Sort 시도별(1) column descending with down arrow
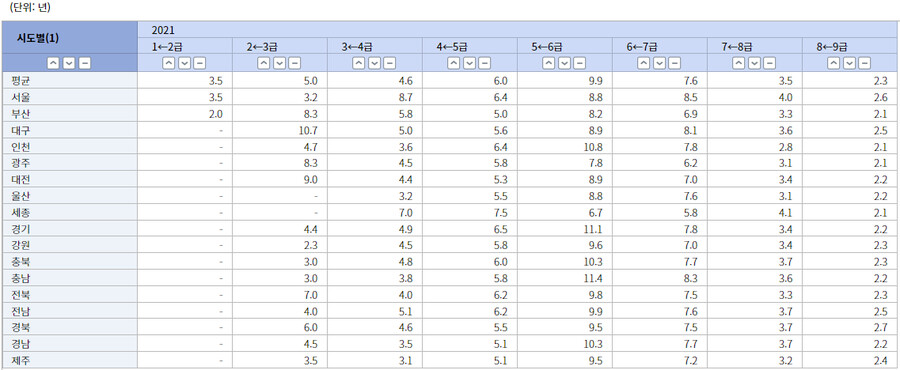900x370 pixels. click(x=69, y=63)
